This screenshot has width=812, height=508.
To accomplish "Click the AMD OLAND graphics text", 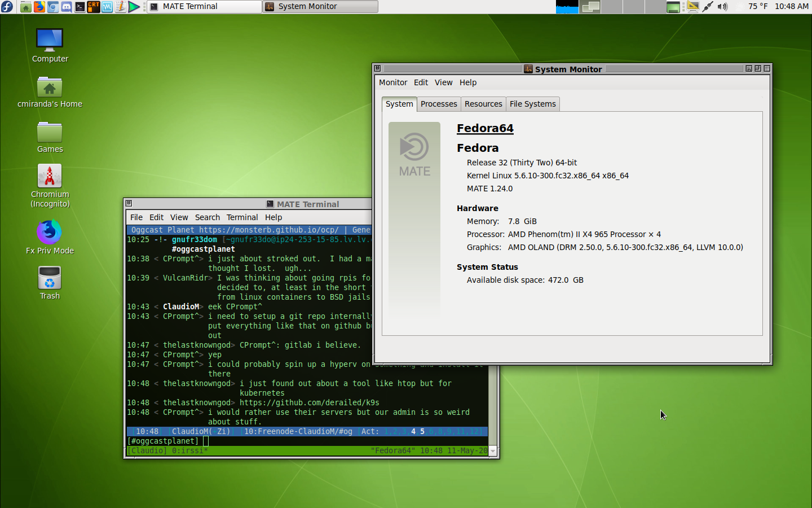I will (625, 247).
